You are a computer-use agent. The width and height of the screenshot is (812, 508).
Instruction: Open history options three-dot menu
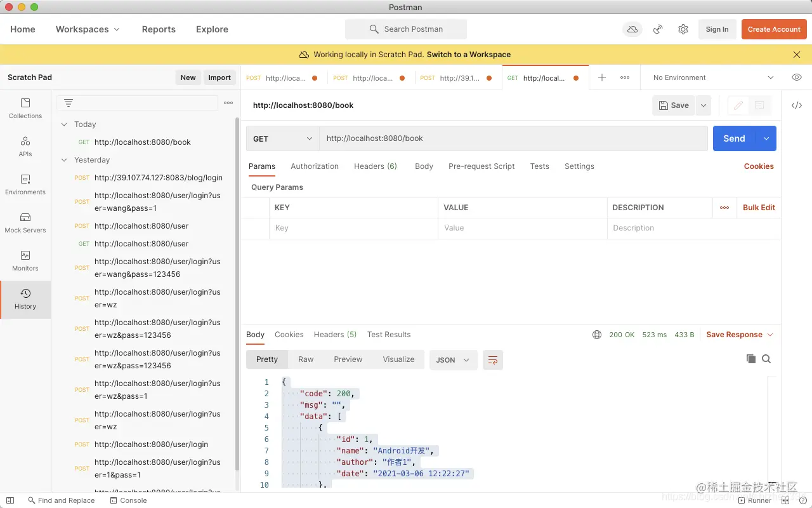point(228,103)
